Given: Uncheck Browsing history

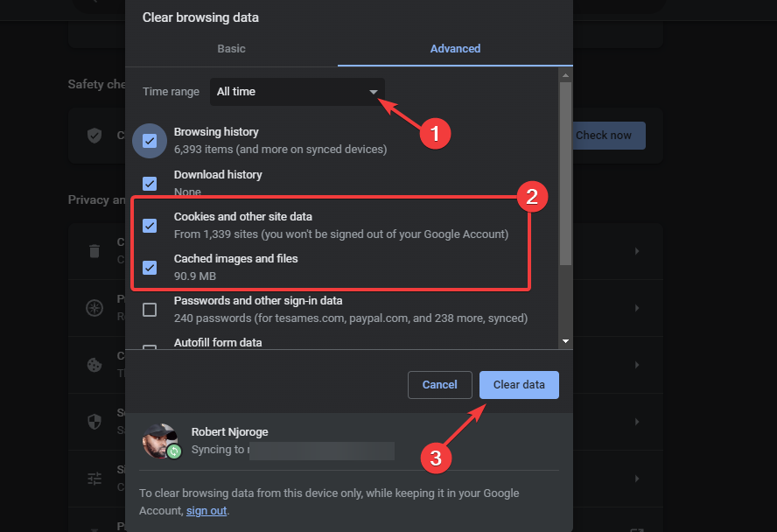Looking at the screenshot, I should (x=149, y=141).
